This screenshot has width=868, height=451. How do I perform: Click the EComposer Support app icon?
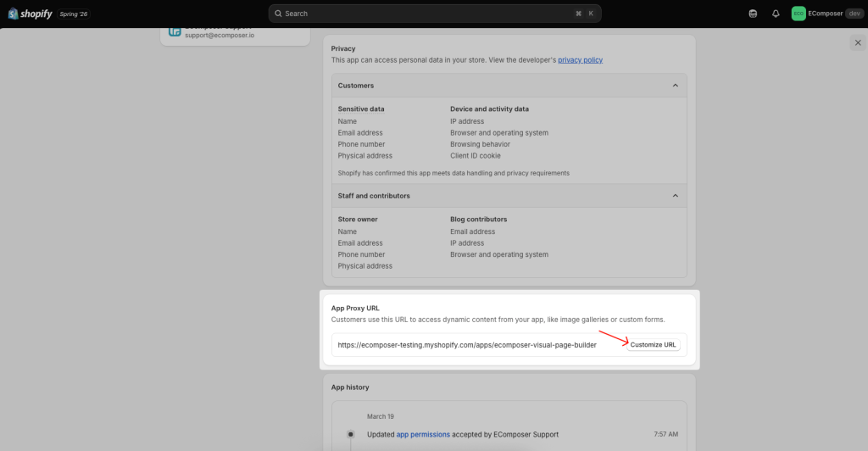coord(175,31)
